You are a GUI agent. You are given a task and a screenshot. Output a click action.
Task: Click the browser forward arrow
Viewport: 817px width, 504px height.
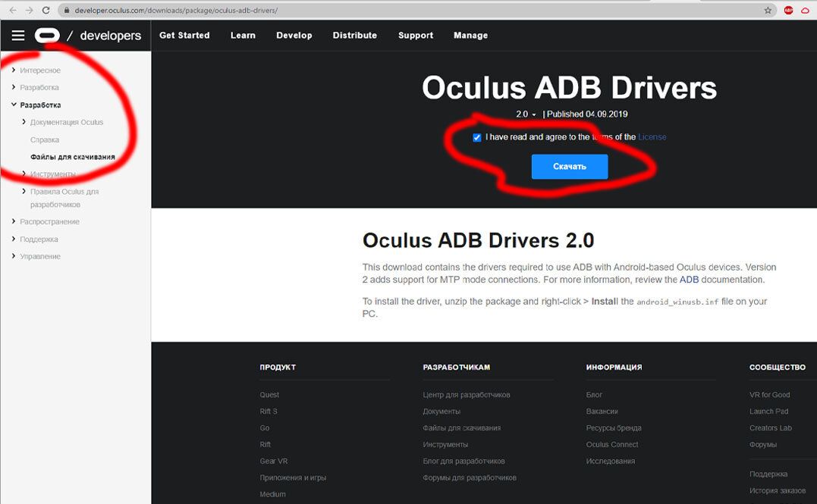(29, 10)
